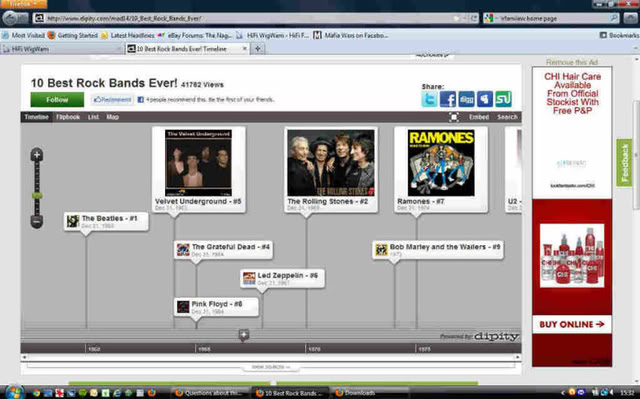This screenshot has width=640, height=399.
Task: Open the Ramones - #7 album thumbnail
Action: pyautogui.click(x=441, y=163)
